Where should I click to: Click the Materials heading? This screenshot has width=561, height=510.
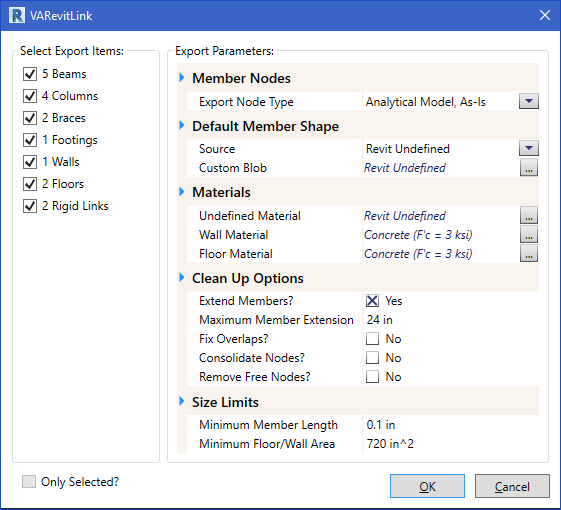click(221, 192)
